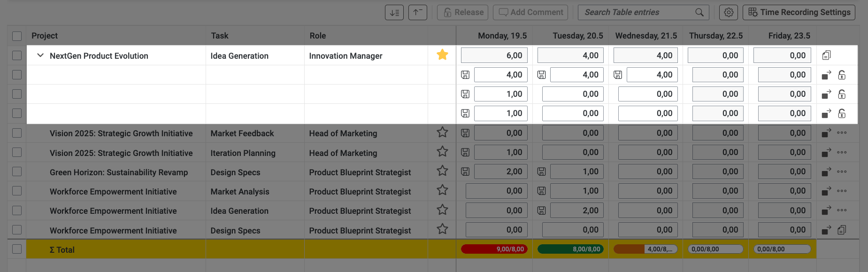Click the search magnifier icon
Screen dimensions: 868x272
tap(699, 12)
